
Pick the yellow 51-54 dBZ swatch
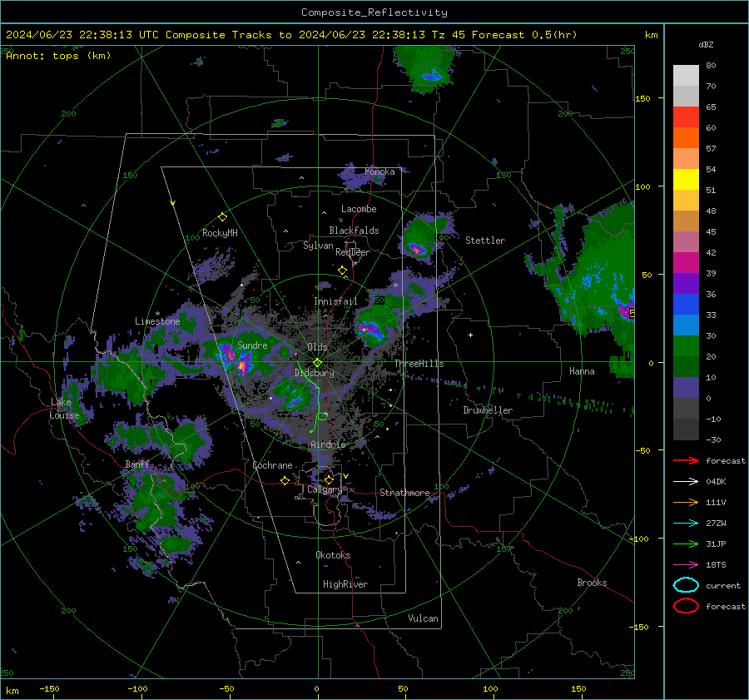pos(686,180)
